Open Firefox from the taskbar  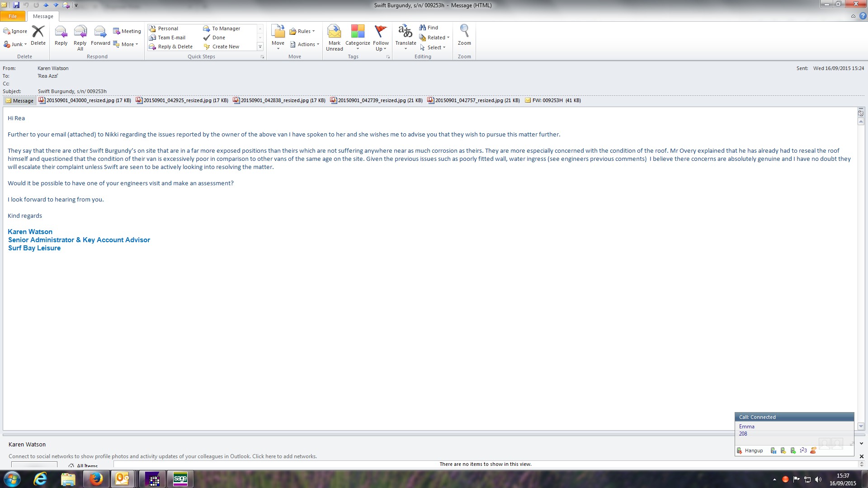click(96, 479)
